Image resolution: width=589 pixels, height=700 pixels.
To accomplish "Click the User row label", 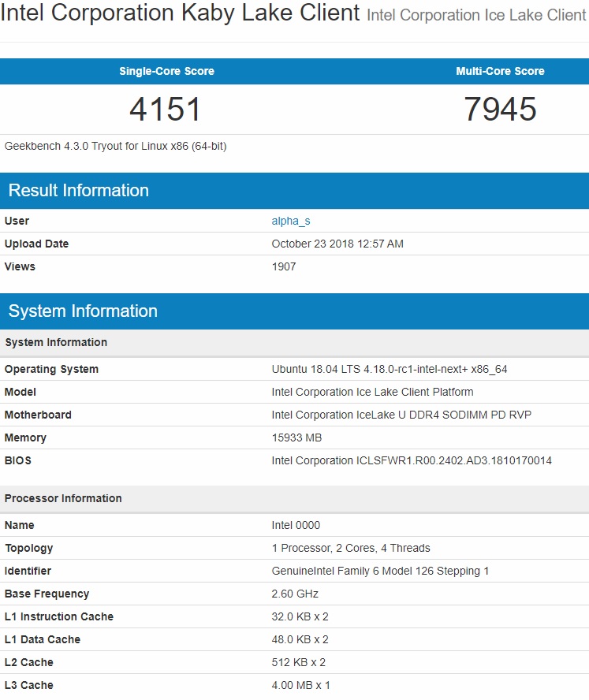I will click(x=17, y=221).
